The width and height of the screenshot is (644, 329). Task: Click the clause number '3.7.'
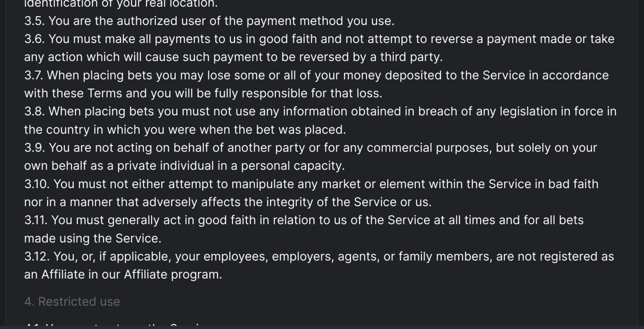(34, 75)
